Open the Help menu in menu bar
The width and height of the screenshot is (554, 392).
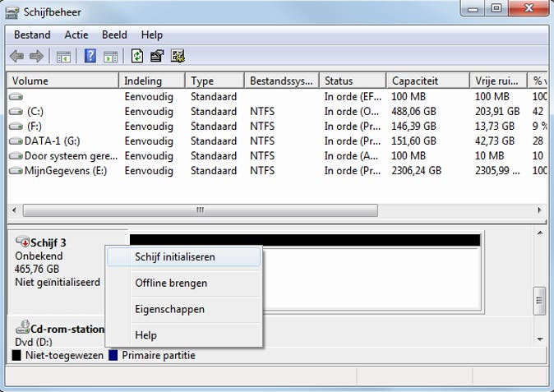click(x=152, y=35)
